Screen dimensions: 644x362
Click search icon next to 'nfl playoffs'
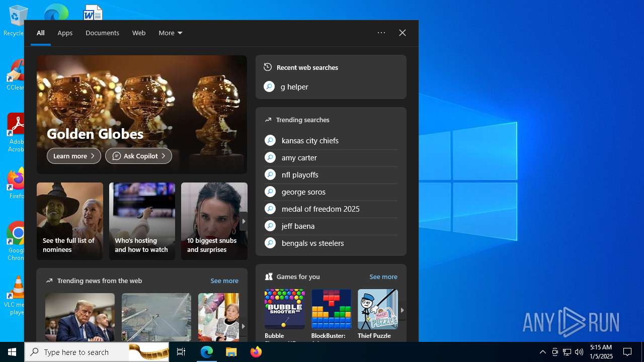[270, 174]
